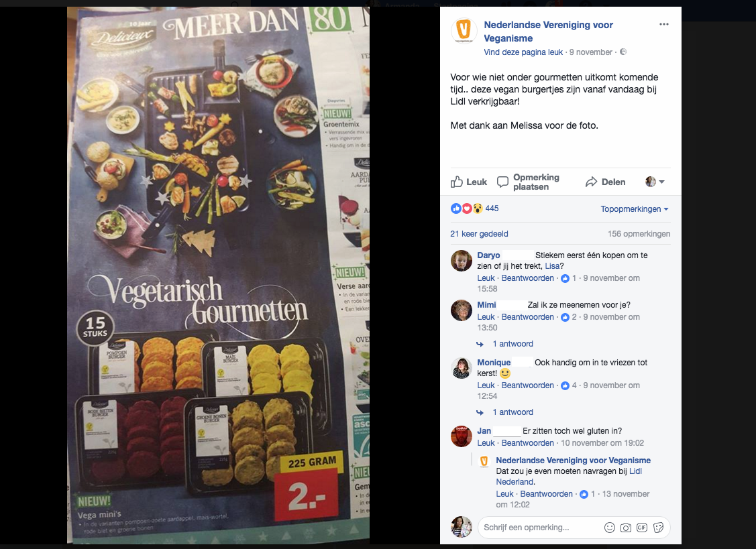Click the comment bubble Opmerking plaatsen icon

[503, 182]
